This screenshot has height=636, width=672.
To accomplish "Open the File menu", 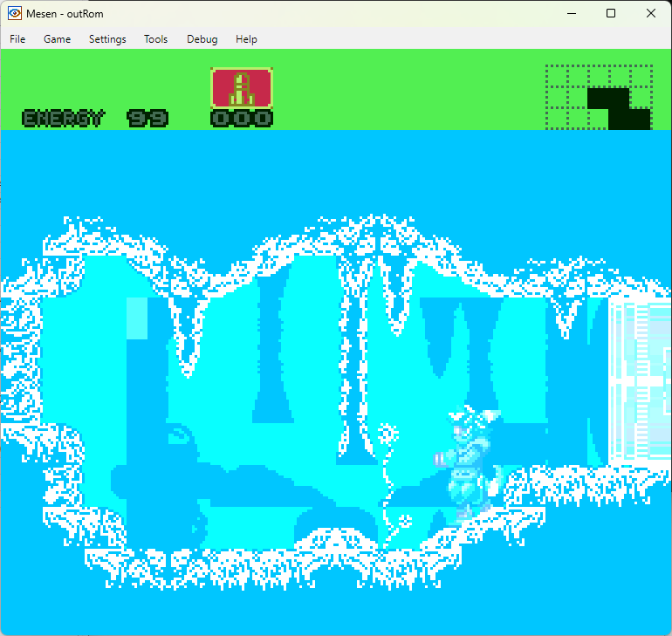I will point(17,39).
